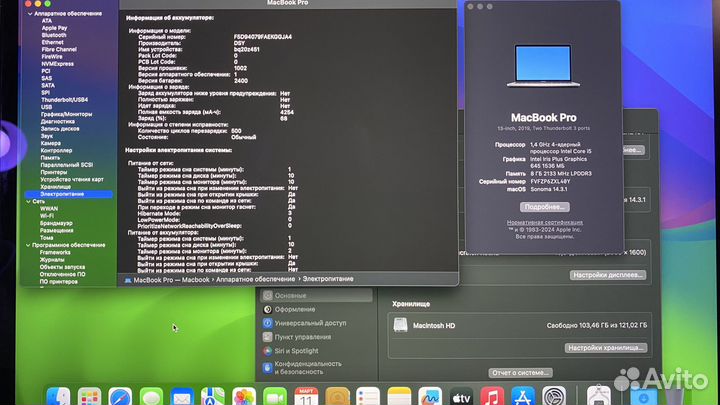Select USB in hardware list
Image resolution: width=720 pixels, height=405 pixels.
pos(46,107)
